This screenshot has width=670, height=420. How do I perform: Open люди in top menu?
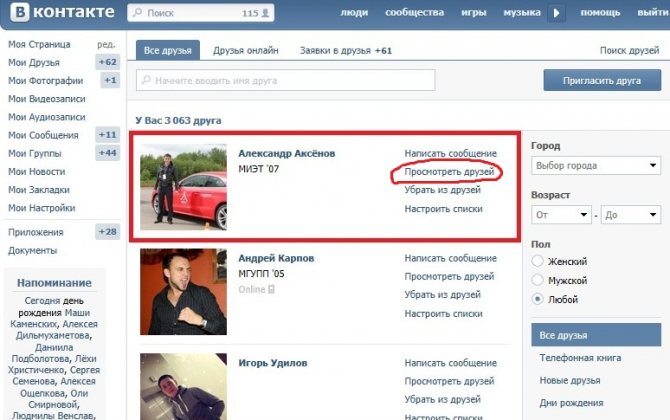point(354,13)
